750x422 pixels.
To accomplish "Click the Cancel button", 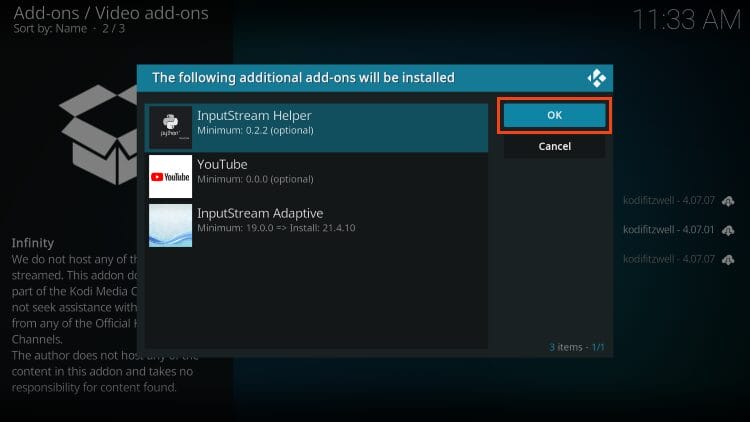I will click(554, 146).
